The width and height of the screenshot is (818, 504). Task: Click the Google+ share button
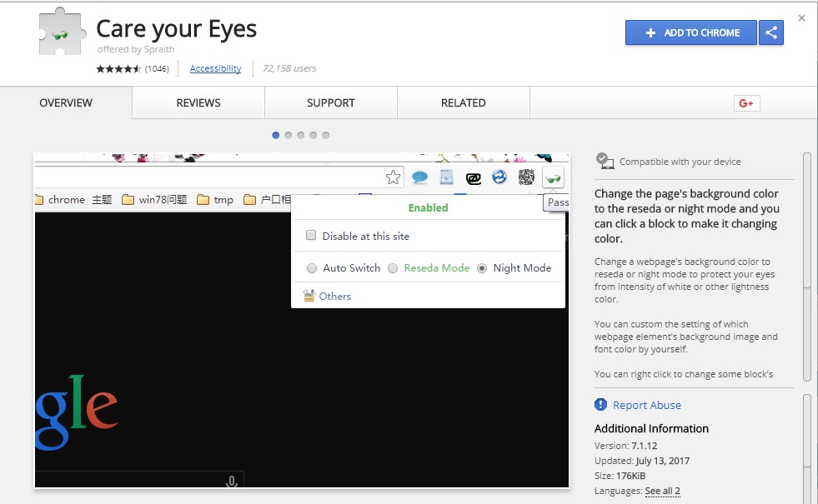pos(746,103)
